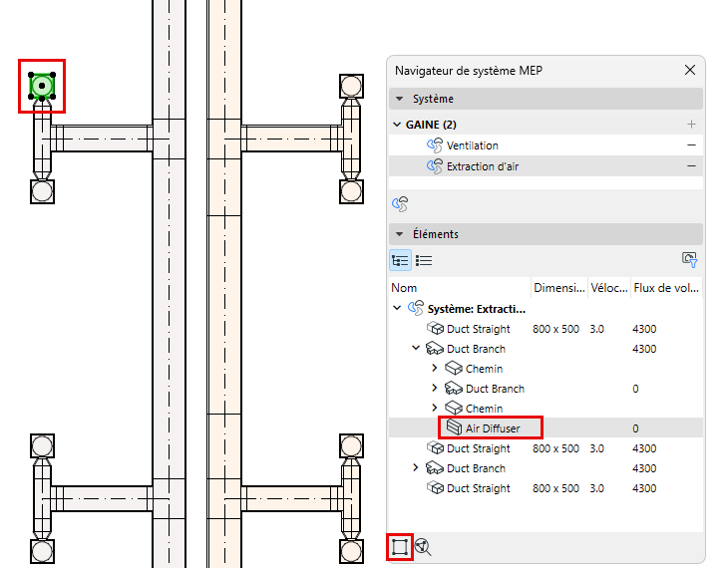Click the system icon below the systems list
Viewport: 728px width, 568px height.
(x=400, y=203)
